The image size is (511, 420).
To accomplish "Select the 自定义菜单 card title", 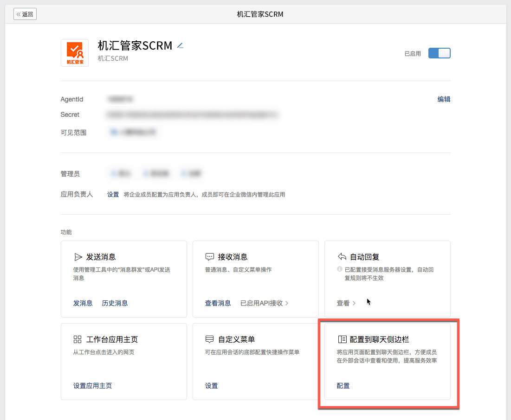I will point(236,339).
